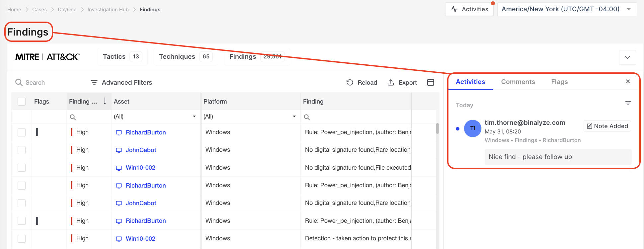Click sort arrow on Finding severity column
Image resolution: width=644 pixels, height=249 pixels.
click(105, 101)
